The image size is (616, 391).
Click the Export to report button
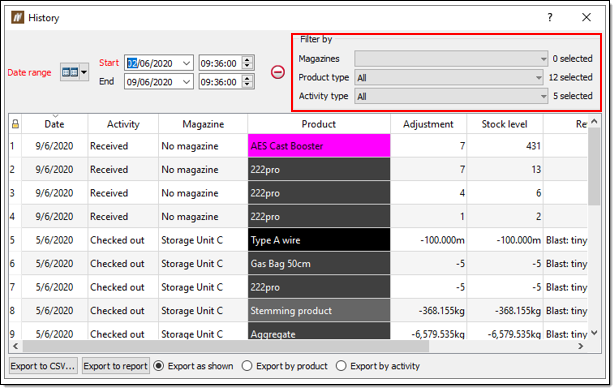click(x=116, y=366)
